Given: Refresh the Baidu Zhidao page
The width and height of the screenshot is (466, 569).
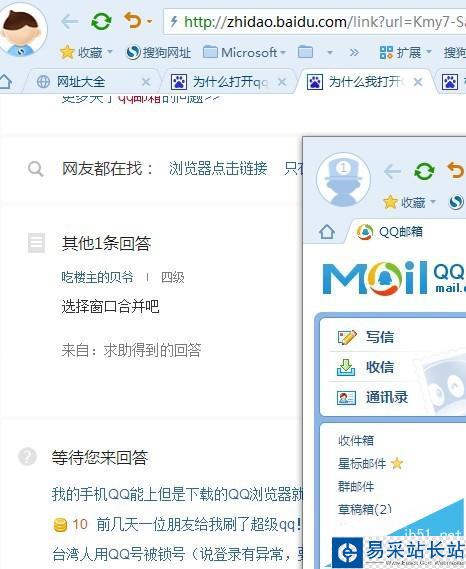Looking at the screenshot, I should [101, 21].
